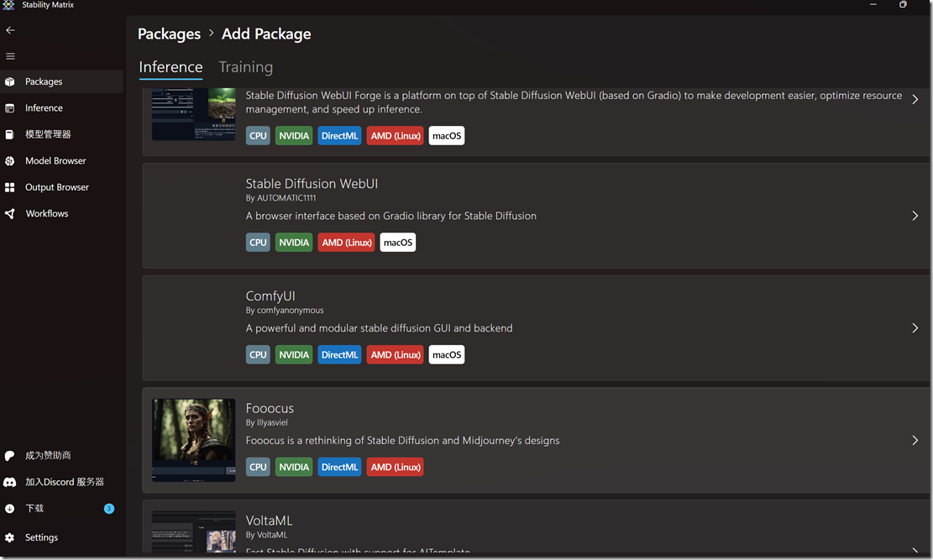Click DirectML badge on ComfyUI card
The height and width of the screenshot is (560, 933).
339,354
